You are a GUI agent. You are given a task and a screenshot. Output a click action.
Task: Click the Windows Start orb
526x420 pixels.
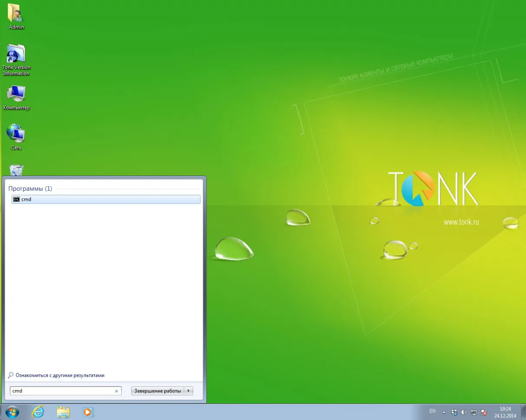[x=12, y=412]
